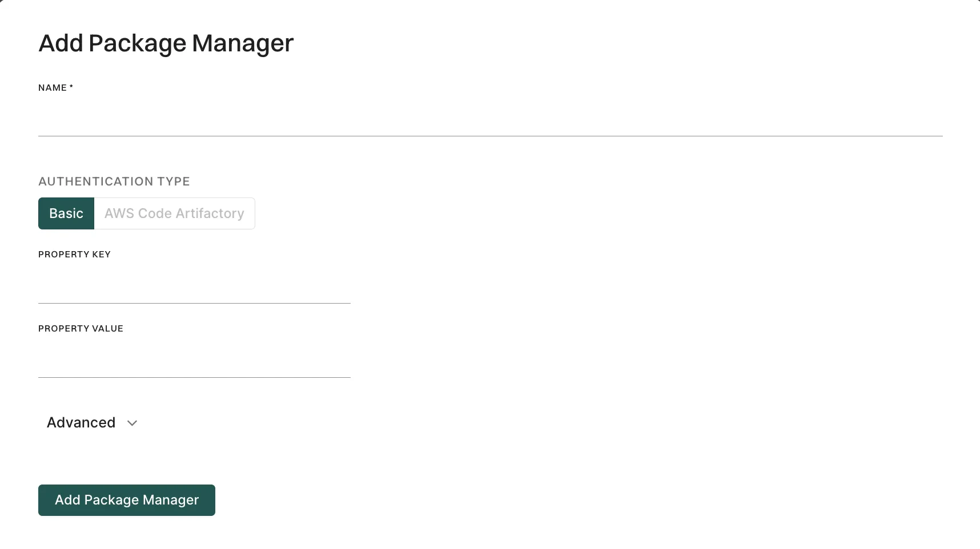Viewport: 980px width, 549px height.
Task: Focus the Property Key input
Action: pos(194,291)
